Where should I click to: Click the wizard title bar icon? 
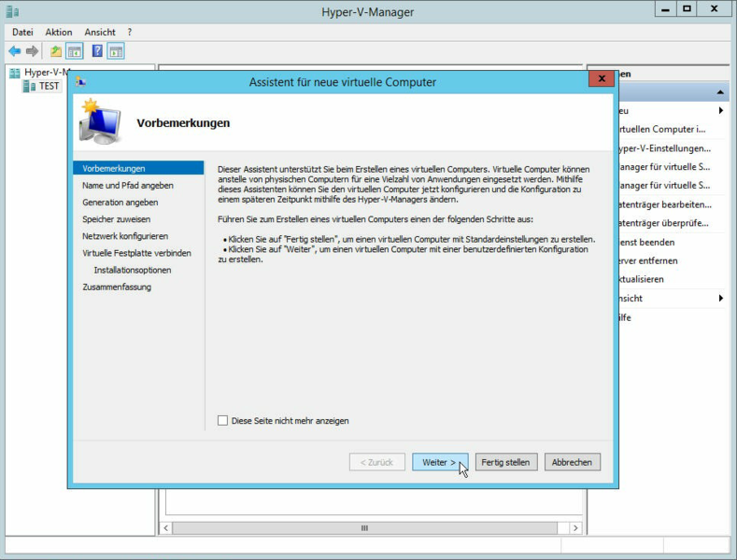tap(81, 82)
